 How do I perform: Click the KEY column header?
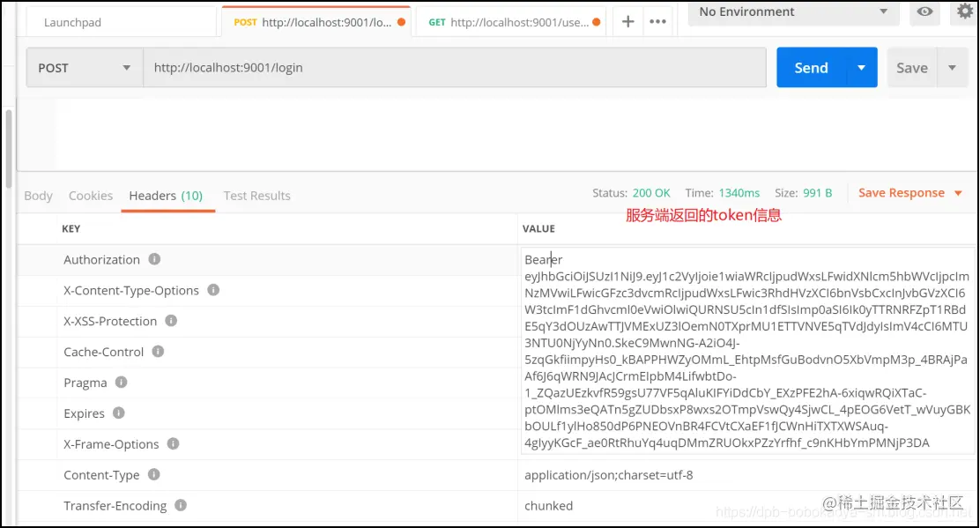point(71,228)
